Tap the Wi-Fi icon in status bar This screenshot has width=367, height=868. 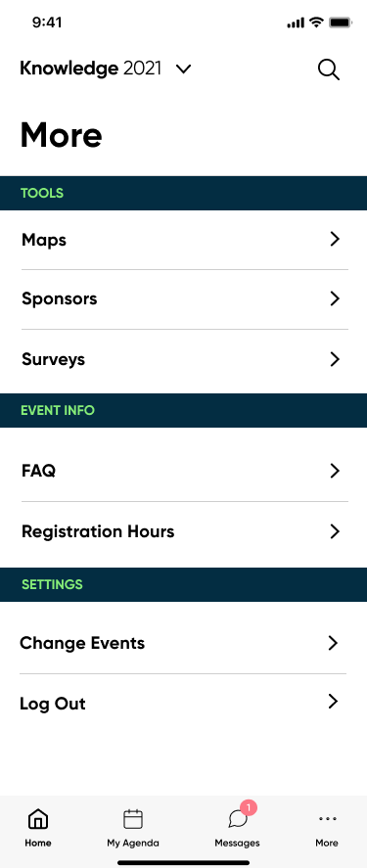pyautogui.click(x=316, y=23)
